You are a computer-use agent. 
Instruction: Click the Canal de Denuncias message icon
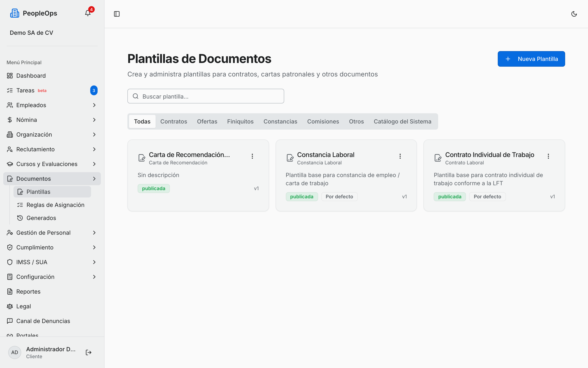(10, 321)
